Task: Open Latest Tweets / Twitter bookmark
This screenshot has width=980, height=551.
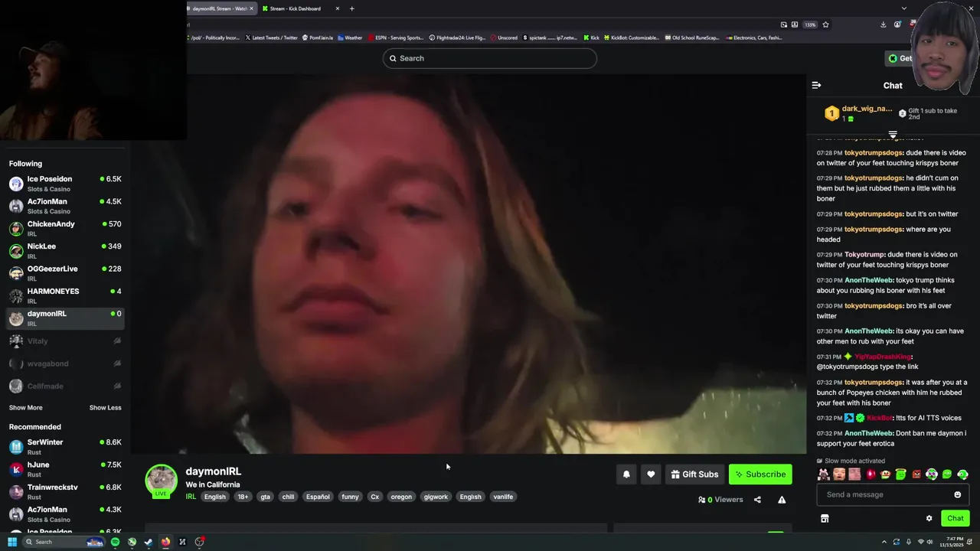Action: coord(271,37)
